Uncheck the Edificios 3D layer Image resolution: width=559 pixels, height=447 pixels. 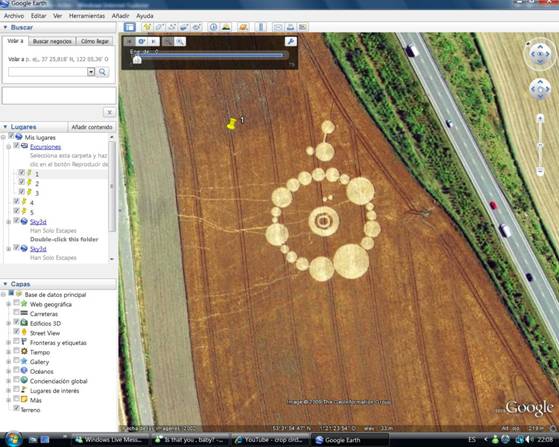click(16, 322)
